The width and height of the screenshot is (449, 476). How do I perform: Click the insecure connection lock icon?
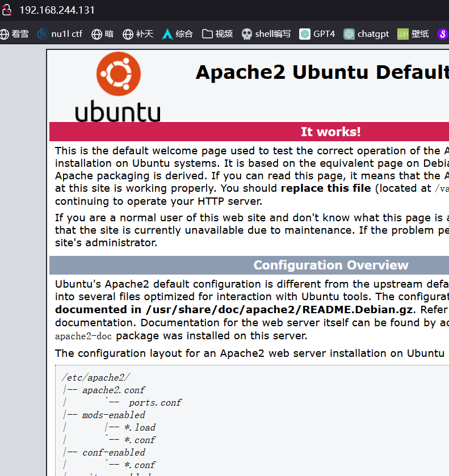pyautogui.click(x=6, y=10)
